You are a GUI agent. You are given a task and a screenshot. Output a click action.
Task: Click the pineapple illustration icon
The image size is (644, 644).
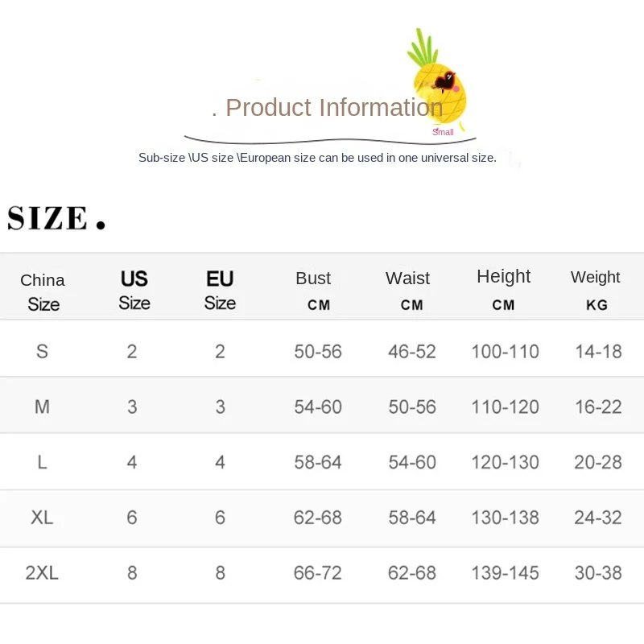(438, 76)
